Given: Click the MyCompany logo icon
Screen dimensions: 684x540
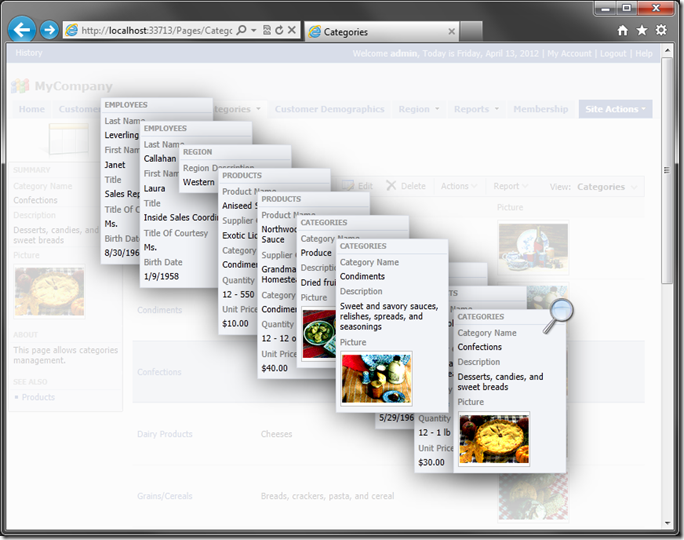Looking at the screenshot, I should [x=20, y=86].
